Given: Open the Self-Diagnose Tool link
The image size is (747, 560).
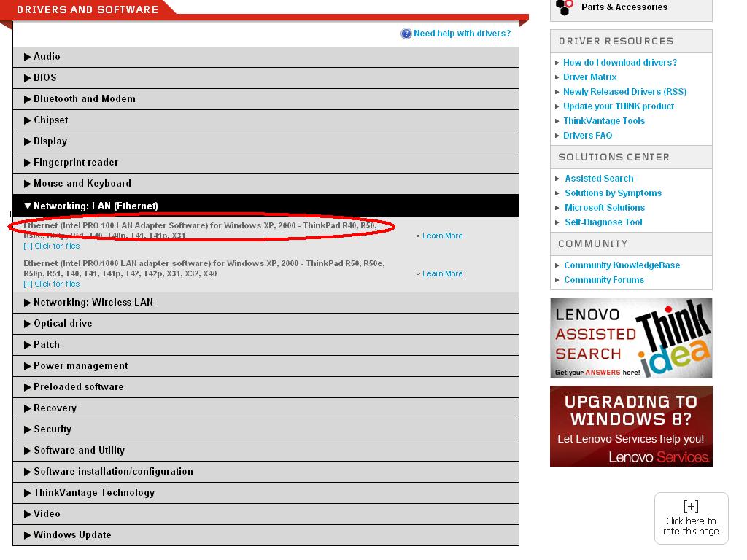Looking at the screenshot, I should click(x=603, y=222).
